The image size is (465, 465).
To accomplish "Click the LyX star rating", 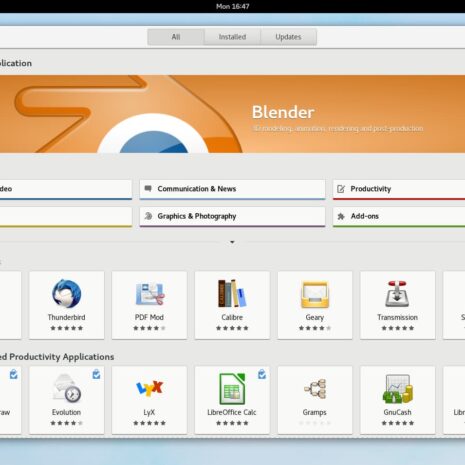I will (x=149, y=423).
